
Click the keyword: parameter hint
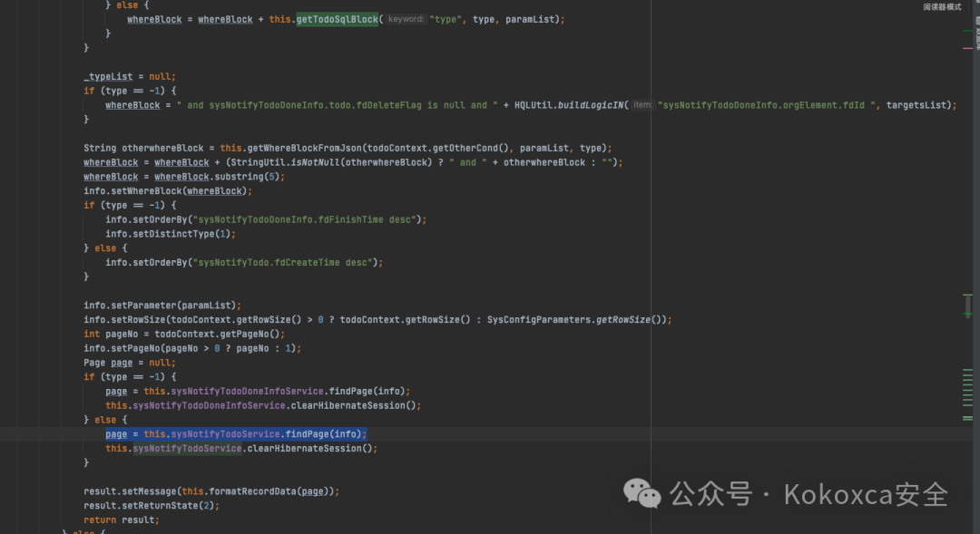406,19
